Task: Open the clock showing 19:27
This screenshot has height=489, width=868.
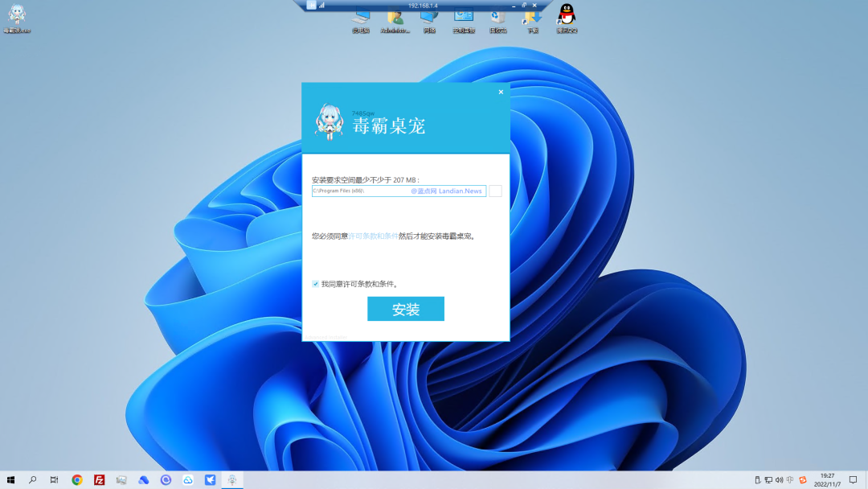Action: (x=828, y=480)
